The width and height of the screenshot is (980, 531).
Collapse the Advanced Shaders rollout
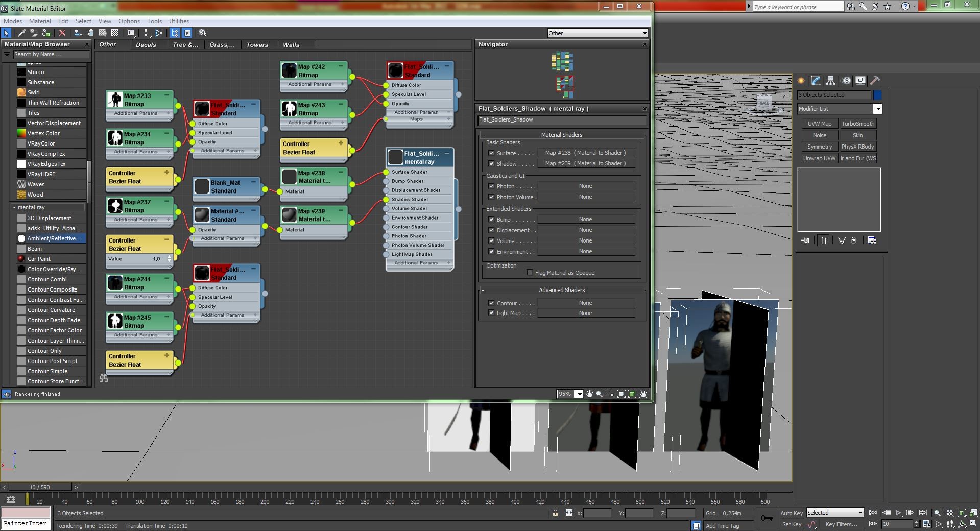483,290
